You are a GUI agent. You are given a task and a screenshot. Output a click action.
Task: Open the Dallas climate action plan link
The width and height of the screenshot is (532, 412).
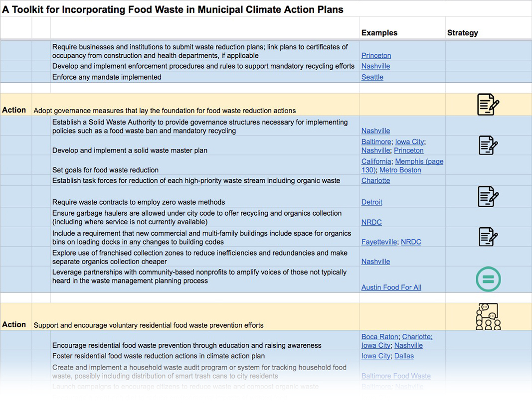pos(404,356)
